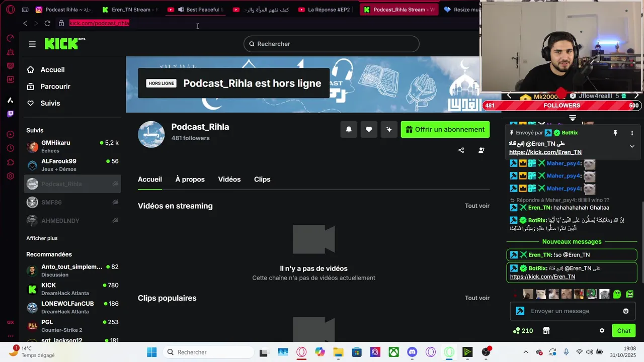
Task: Select the Accueil channel tab
Action: (150, 179)
